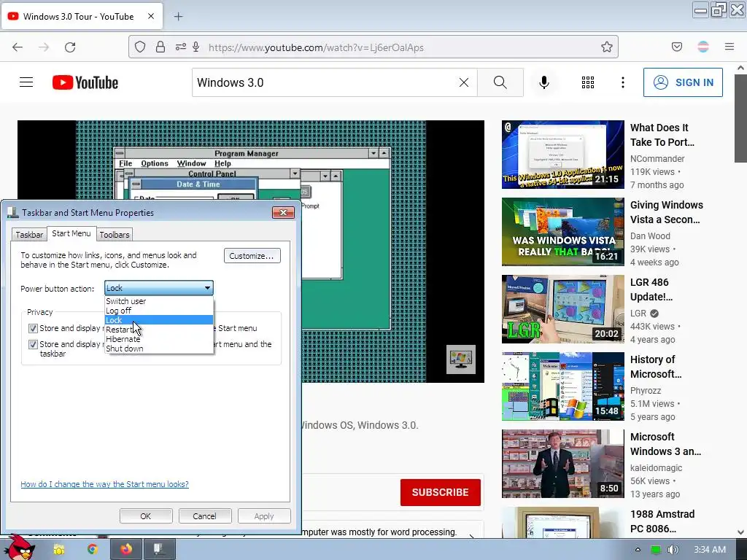The width and height of the screenshot is (747, 560).
Task: Click the shield tracking protection icon
Action: click(139, 47)
